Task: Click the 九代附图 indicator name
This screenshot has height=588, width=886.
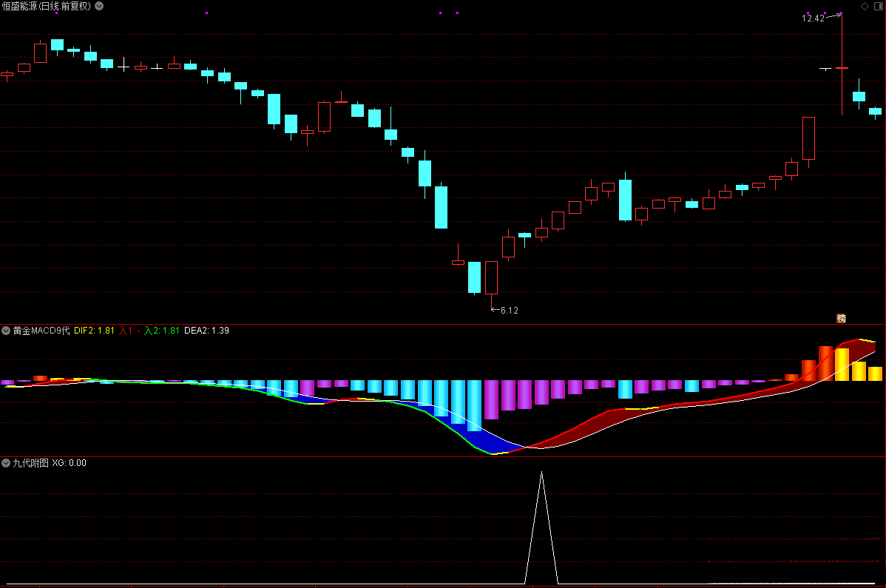Action: [x=30, y=463]
